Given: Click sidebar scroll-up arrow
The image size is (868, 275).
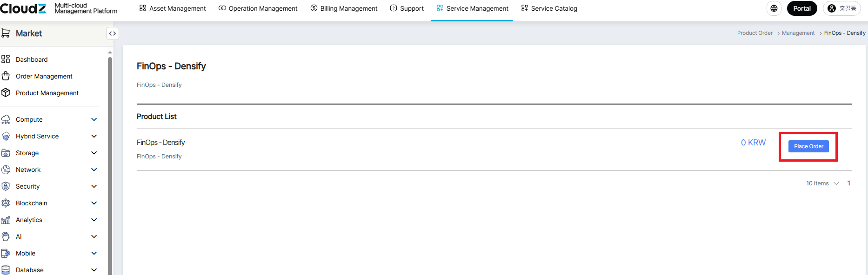Looking at the screenshot, I should 110,52.
